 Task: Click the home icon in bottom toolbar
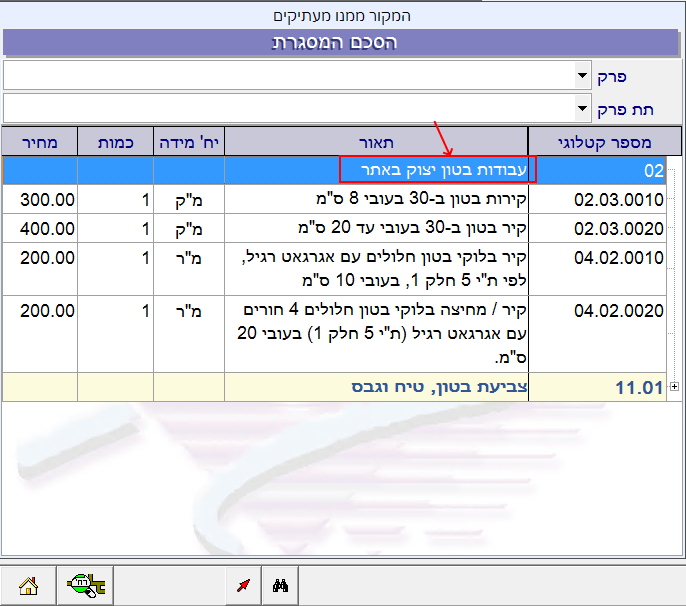click(x=28, y=586)
